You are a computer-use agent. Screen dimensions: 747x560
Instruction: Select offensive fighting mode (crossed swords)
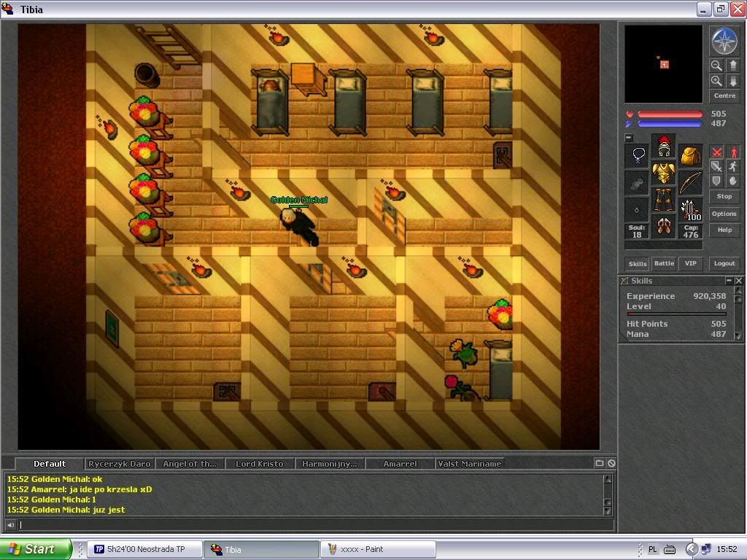point(716,152)
